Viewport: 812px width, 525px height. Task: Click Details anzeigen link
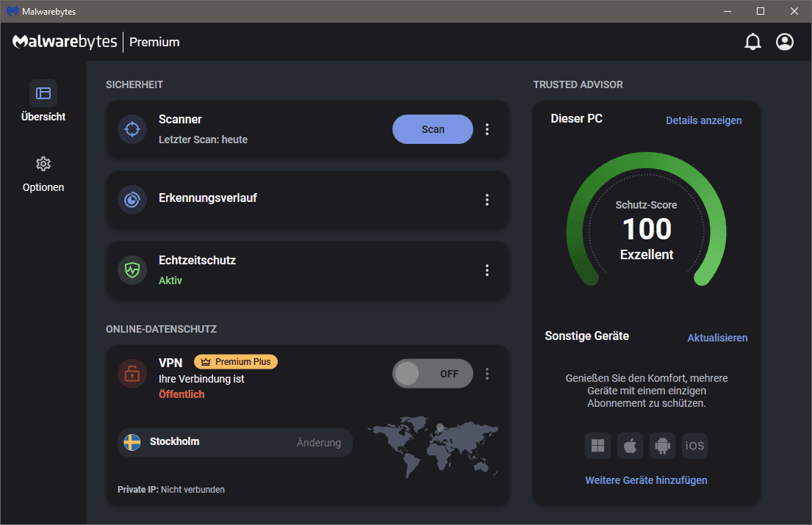click(x=703, y=120)
